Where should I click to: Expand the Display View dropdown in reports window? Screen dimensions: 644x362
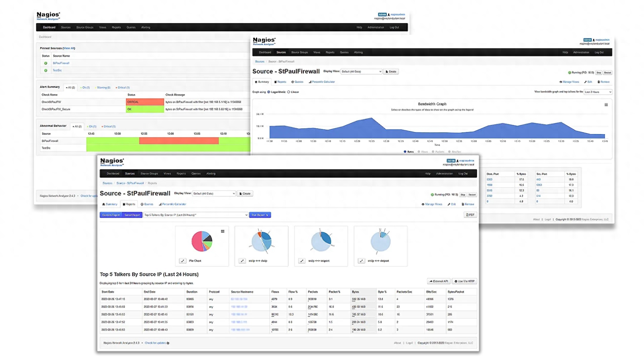tap(214, 194)
